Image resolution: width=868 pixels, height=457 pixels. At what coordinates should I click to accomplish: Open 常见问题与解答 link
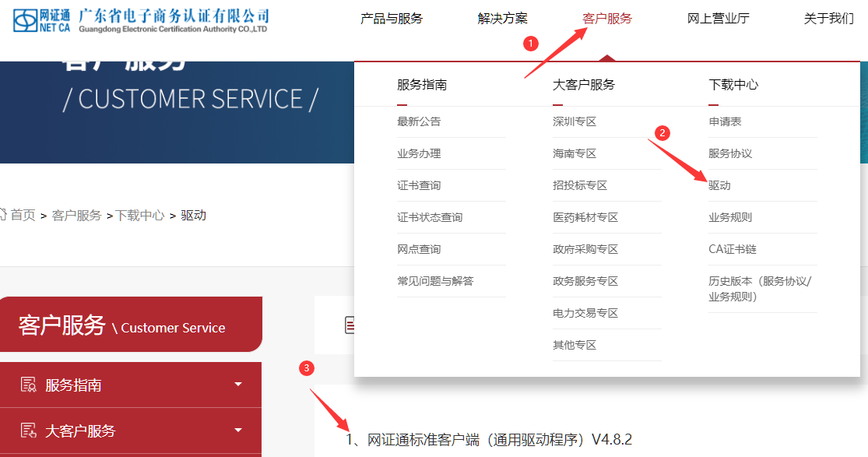click(435, 281)
